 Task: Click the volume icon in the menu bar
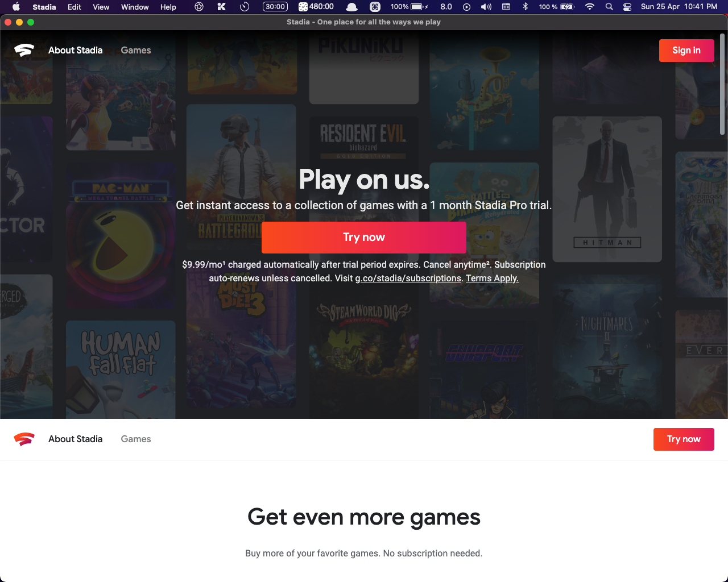(485, 7)
